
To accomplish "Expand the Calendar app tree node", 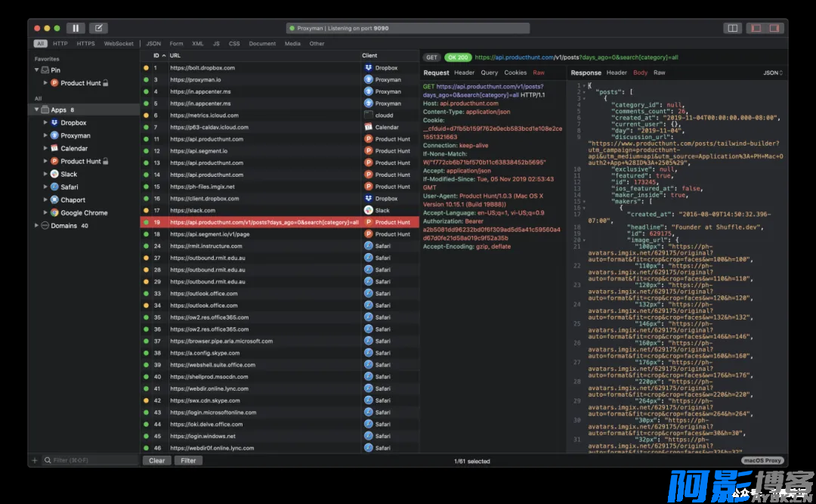I will 45,148.
